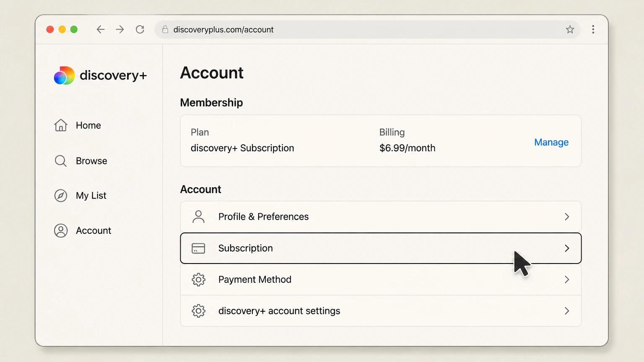Click the gear icon beside Payment Method
The width and height of the screenshot is (644, 362).
click(x=198, y=279)
